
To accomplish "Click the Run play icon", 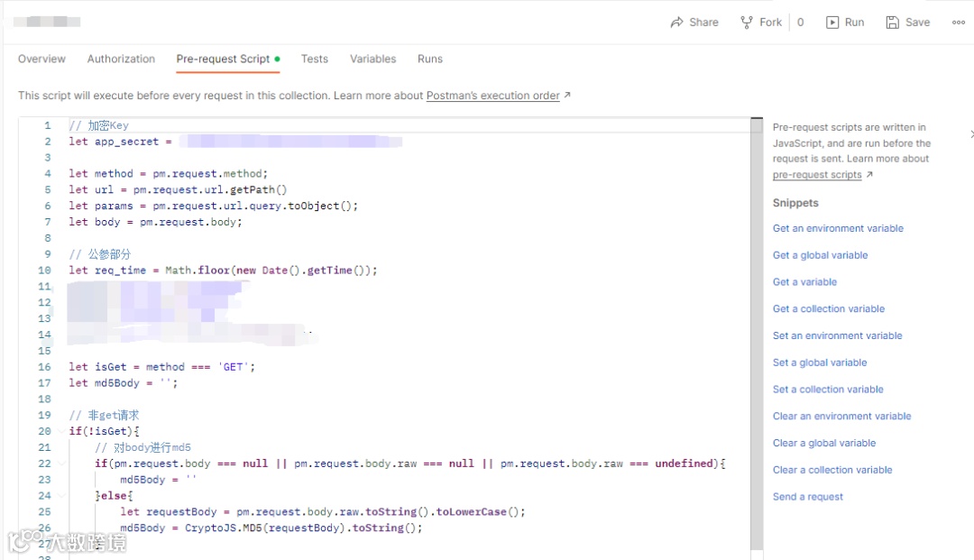I will coord(832,23).
